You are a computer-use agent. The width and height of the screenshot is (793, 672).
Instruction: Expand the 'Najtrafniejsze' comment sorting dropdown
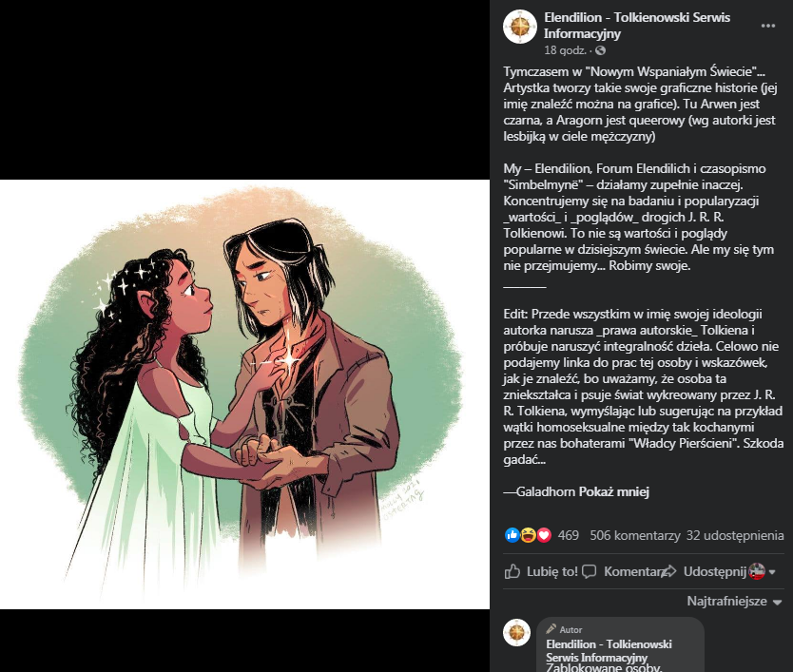pyautogui.click(x=734, y=602)
